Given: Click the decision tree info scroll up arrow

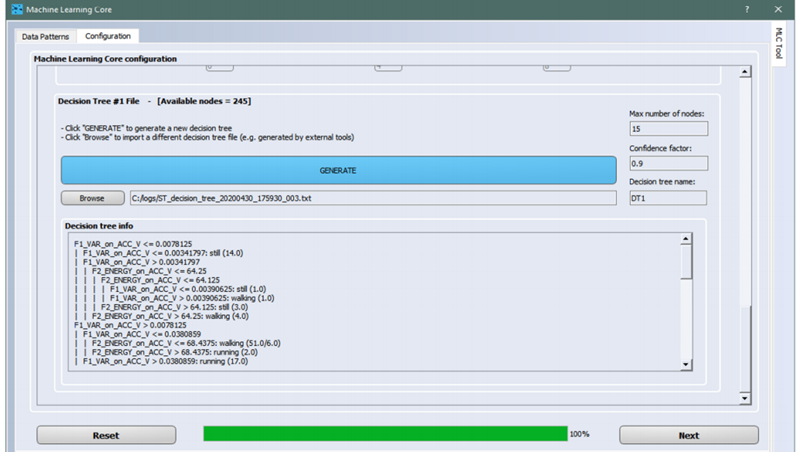Looking at the screenshot, I should (x=686, y=239).
